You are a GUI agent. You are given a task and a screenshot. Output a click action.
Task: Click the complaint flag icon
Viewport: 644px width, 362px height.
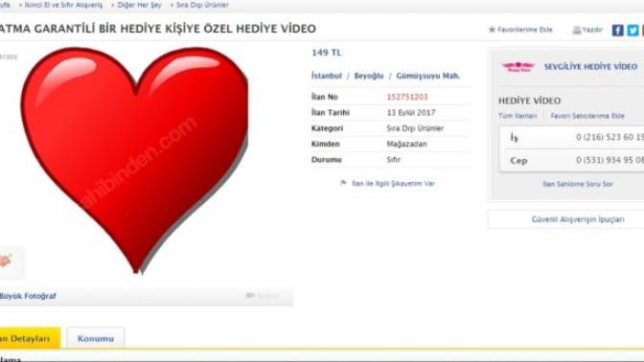(x=343, y=183)
